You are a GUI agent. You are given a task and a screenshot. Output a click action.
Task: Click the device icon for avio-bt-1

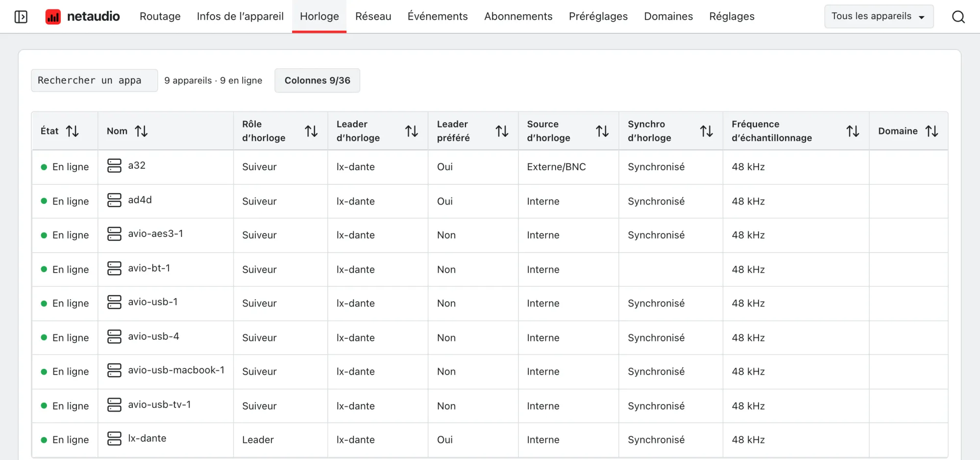point(114,268)
